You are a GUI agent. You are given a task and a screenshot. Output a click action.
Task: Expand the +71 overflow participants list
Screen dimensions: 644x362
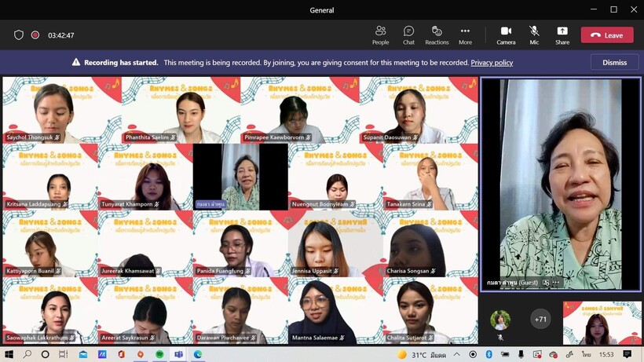(x=540, y=320)
